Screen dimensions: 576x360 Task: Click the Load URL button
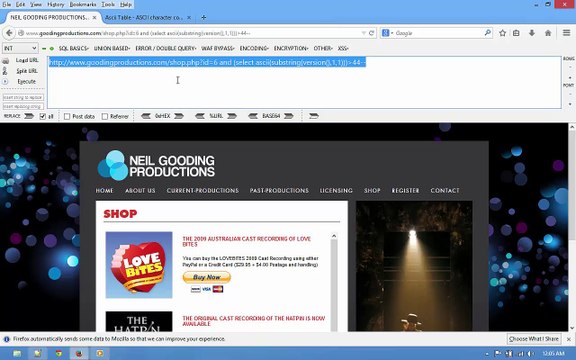[26, 60]
